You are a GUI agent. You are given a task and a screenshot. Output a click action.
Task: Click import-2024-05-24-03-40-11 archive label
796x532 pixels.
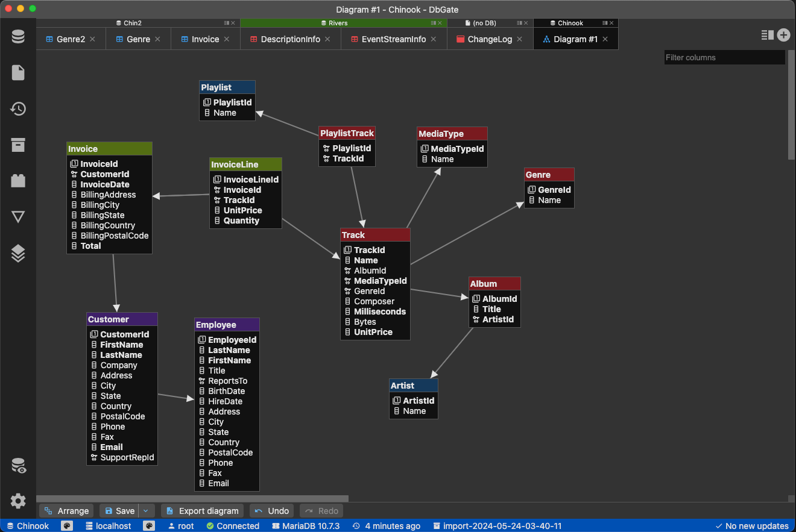point(497,526)
